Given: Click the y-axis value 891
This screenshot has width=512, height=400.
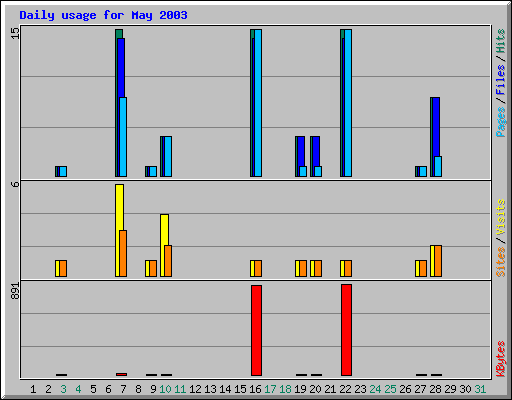Looking at the screenshot, I should pyautogui.click(x=15, y=291).
